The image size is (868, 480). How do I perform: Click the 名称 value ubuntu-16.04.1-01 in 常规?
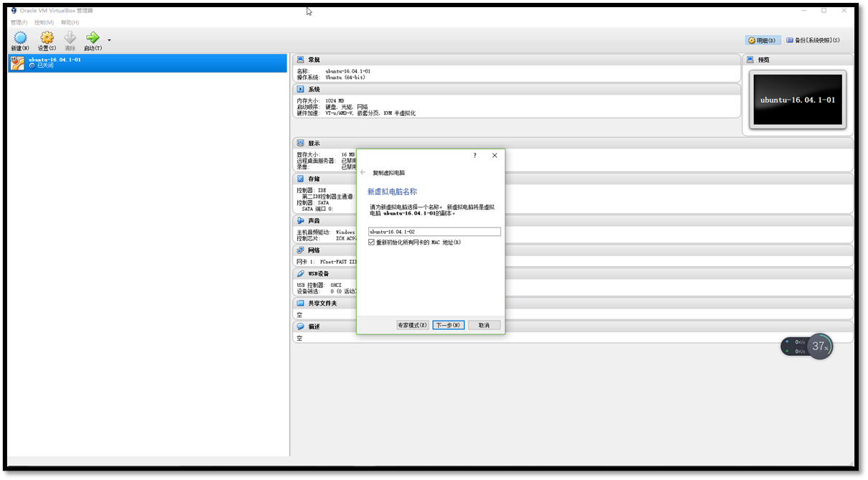pos(348,72)
